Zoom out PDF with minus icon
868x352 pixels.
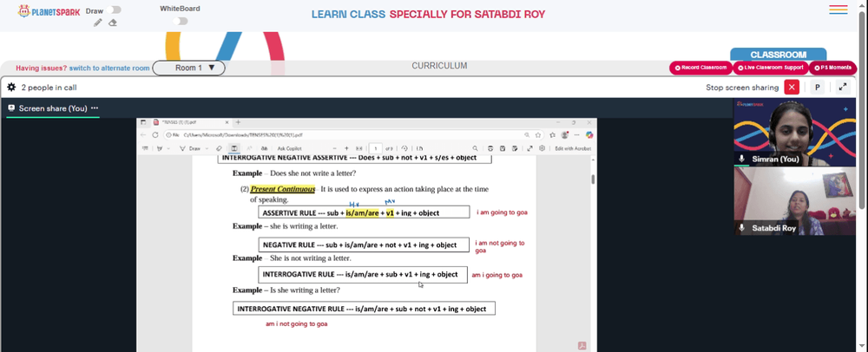click(x=334, y=148)
